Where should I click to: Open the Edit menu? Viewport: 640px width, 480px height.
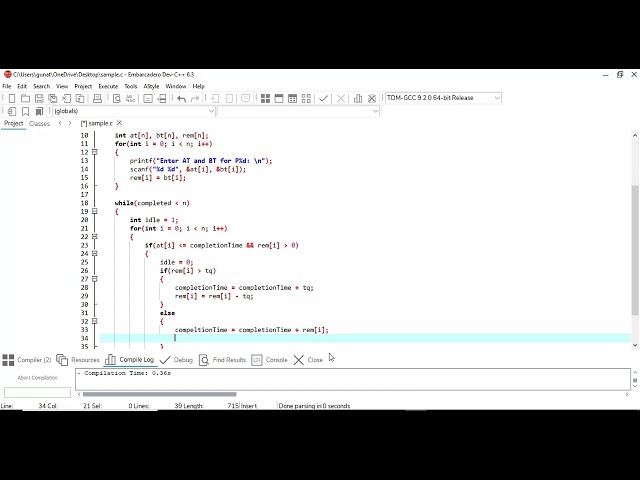[22, 87]
